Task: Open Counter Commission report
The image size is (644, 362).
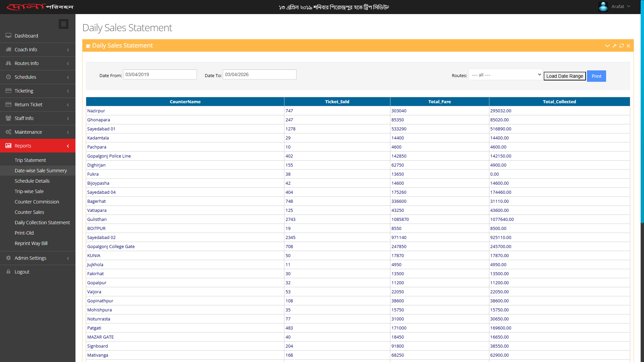Action: (x=37, y=202)
